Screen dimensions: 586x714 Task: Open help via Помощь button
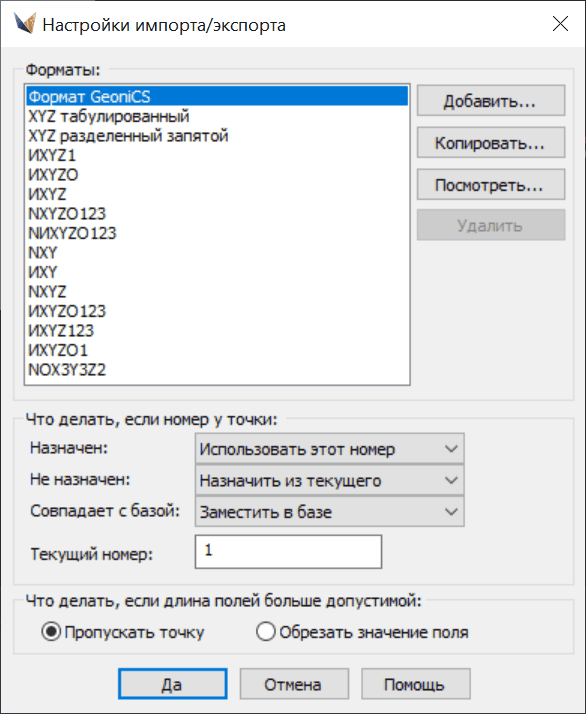coord(416,684)
